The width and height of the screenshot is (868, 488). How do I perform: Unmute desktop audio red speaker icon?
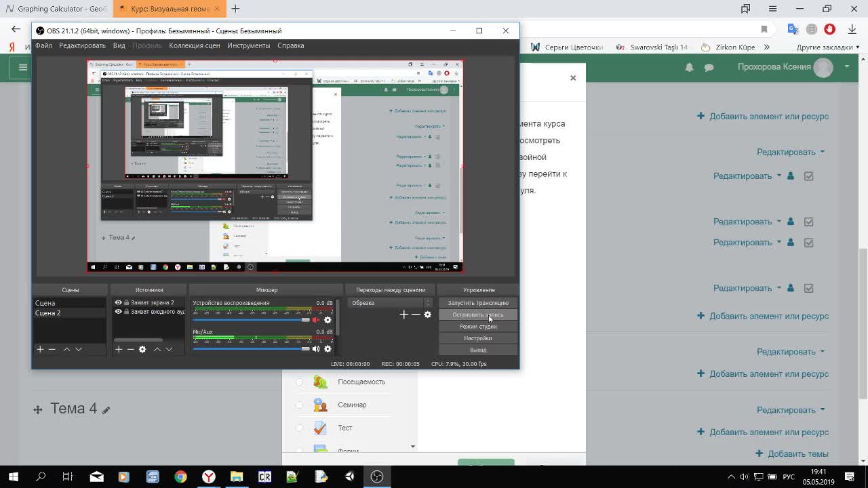tap(316, 320)
